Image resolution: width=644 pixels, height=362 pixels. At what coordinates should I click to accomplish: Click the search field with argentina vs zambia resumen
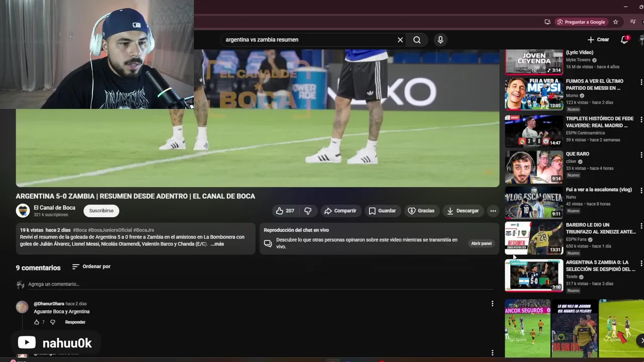click(308, 40)
